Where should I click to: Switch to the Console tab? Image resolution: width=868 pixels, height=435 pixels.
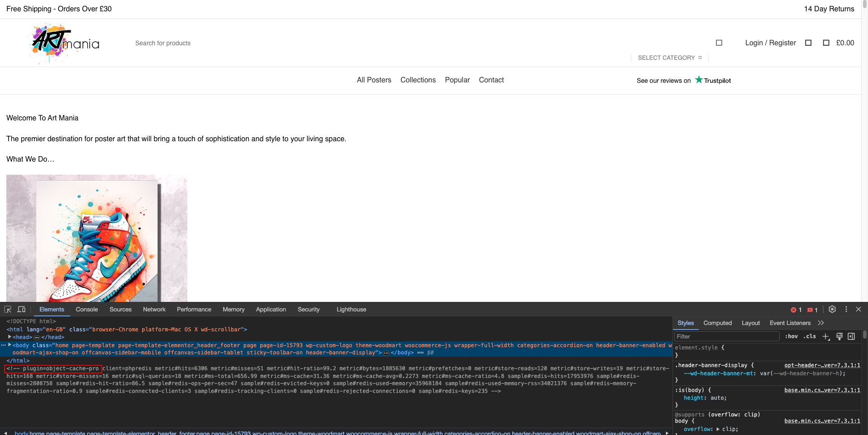[87, 310]
